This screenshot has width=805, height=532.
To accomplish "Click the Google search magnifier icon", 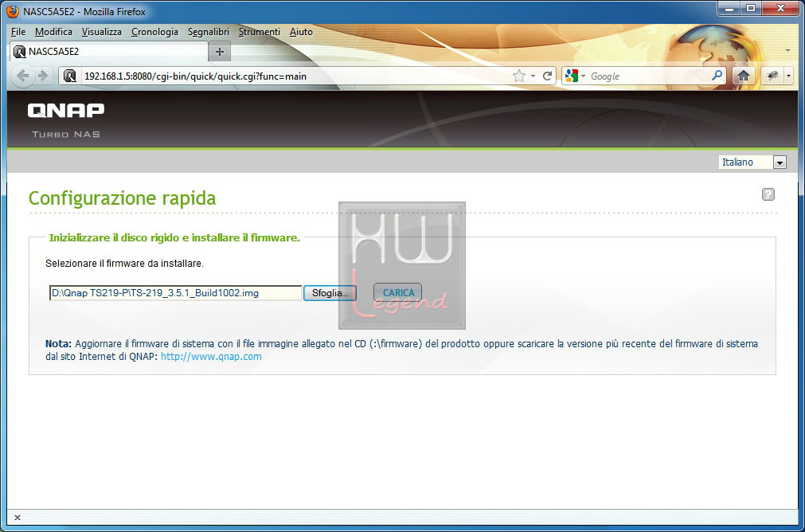I will (717, 76).
